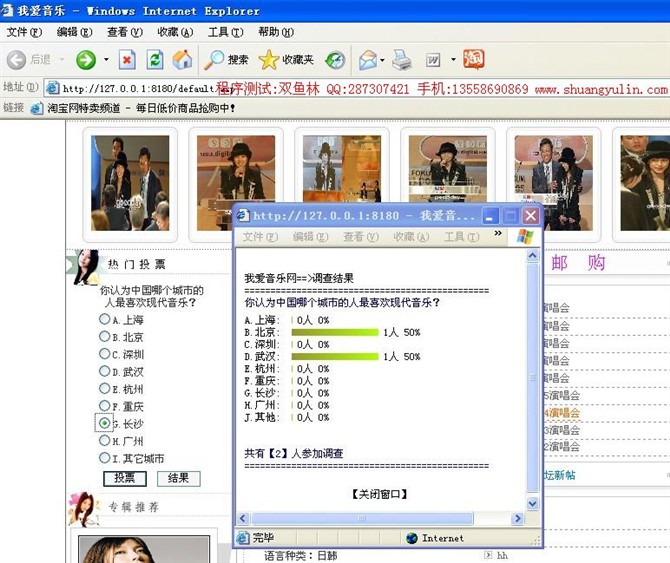Open History clock icon in toolbar
Screen dimensions: 670x563
coord(335,60)
